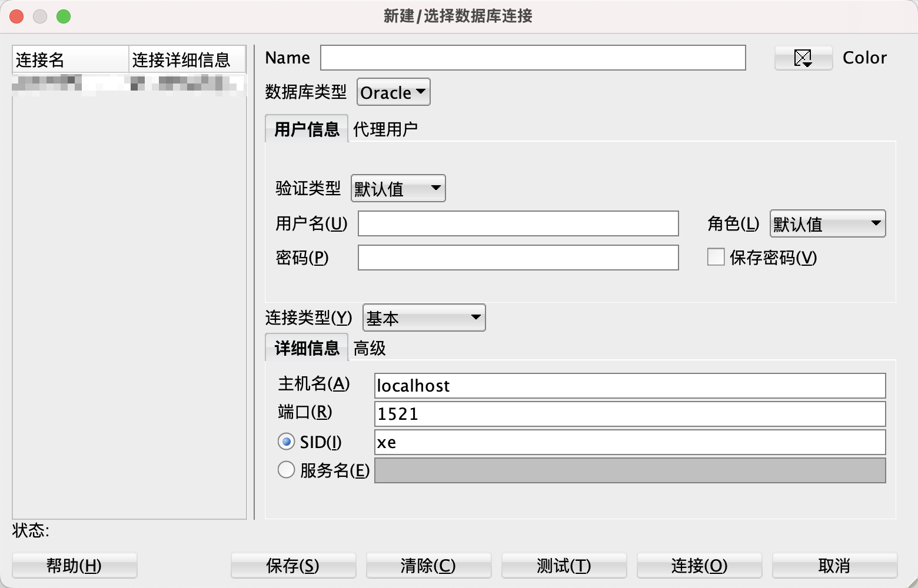Viewport: 918px width, 588px height.
Task: Enable the 保存密码 save password checkbox
Action: pos(715,257)
